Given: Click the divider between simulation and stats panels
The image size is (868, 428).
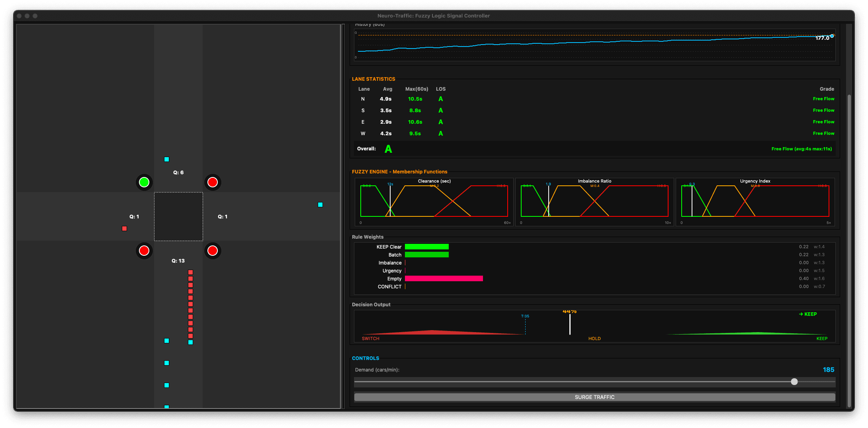Looking at the screenshot, I should (343, 217).
